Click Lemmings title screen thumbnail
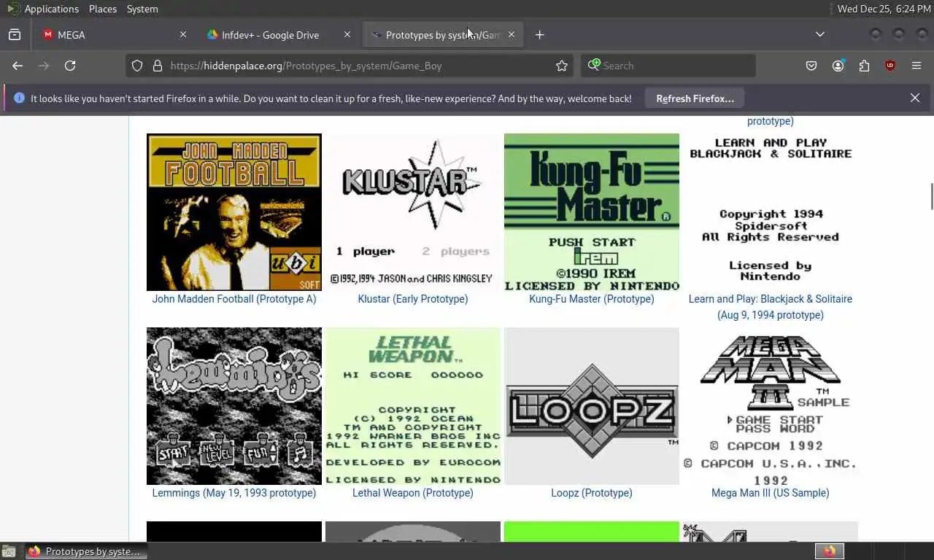Viewport: 934px width, 560px height. [234, 406]
